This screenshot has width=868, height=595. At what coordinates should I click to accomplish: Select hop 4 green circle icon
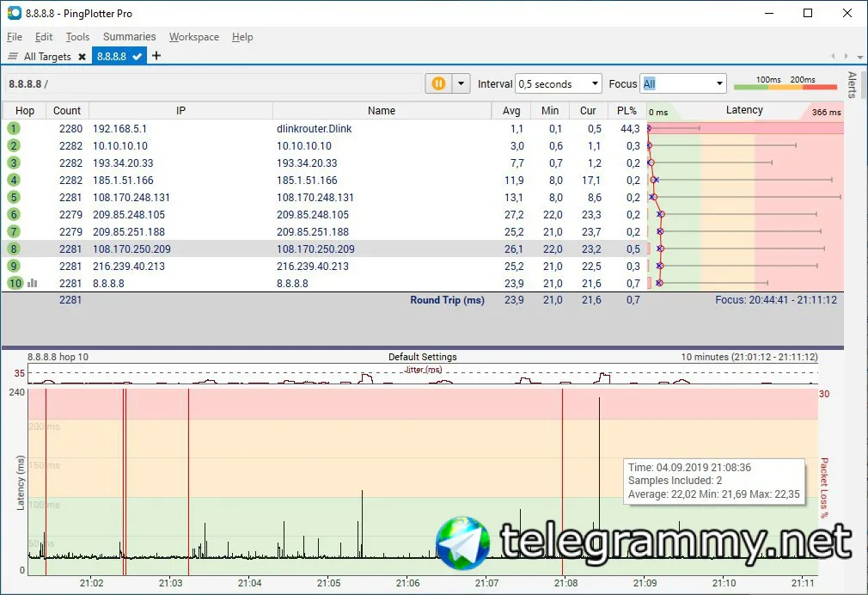point(14,180)
